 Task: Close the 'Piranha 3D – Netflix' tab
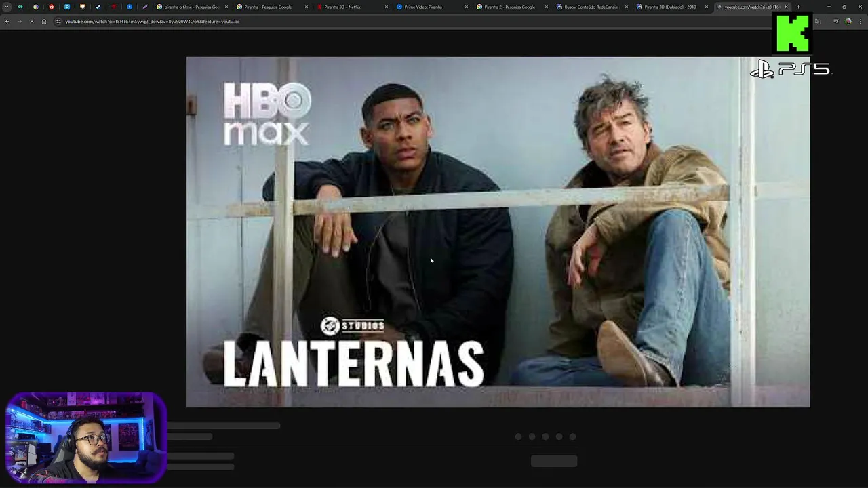coord(387,7)
